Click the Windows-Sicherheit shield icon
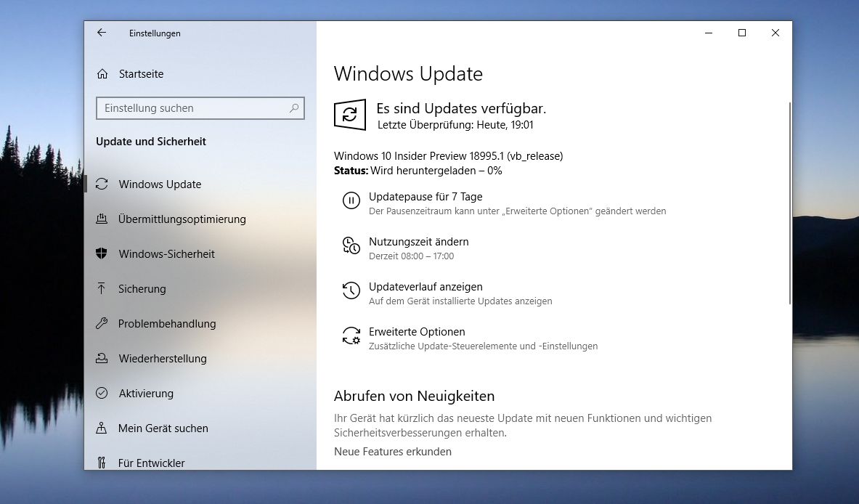 [x=102, y=253]
